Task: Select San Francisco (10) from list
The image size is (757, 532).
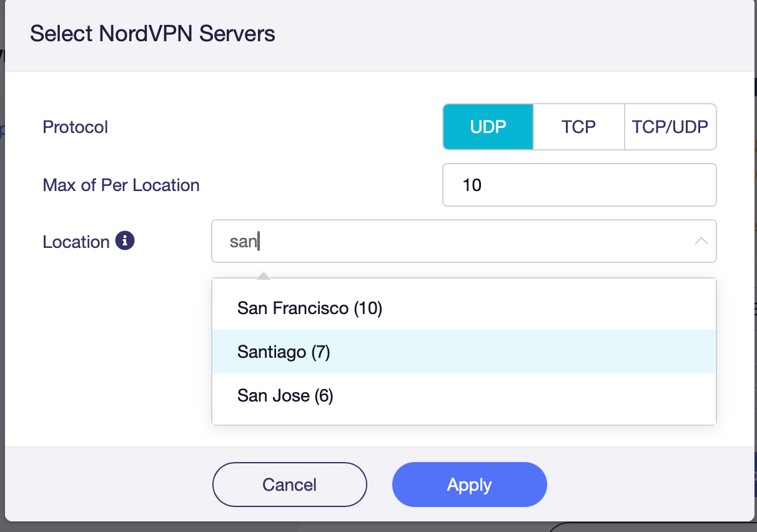Action: click(464, 308)
